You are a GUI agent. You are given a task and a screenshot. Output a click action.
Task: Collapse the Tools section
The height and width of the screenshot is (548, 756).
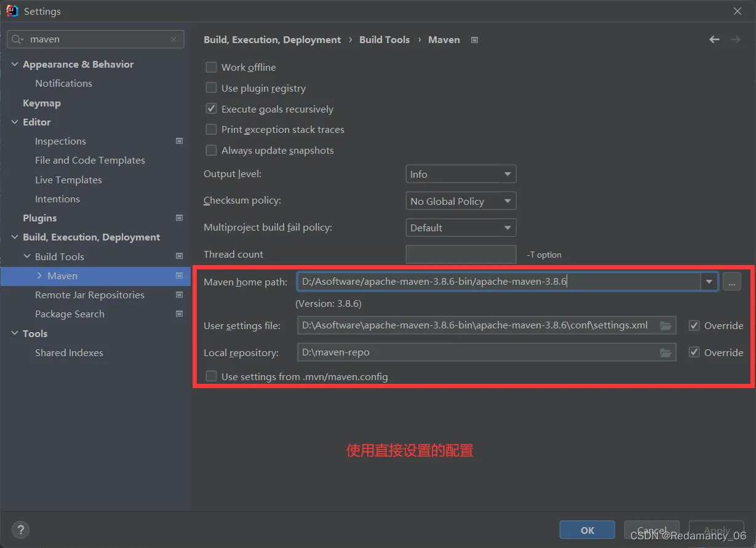(15, 333)
